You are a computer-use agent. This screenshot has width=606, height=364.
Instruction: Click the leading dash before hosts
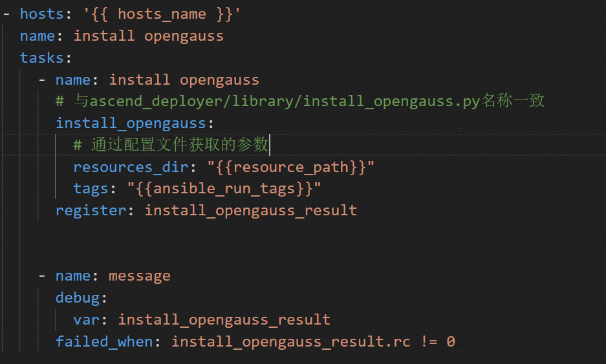[x=6, y=14]
